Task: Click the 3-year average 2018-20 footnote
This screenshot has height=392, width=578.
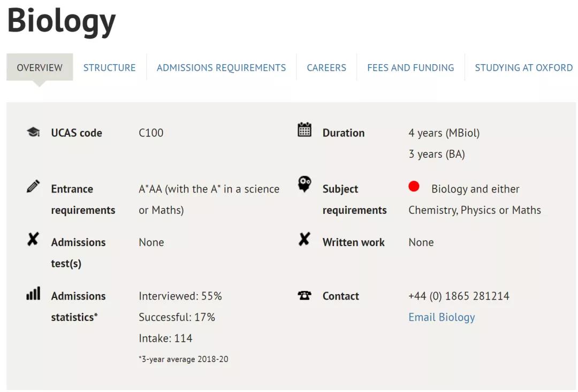Action: point(184,359)
